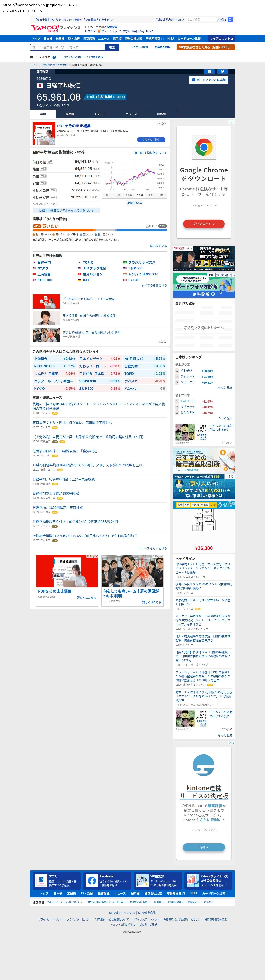Click ポートフォリオに追加 button
265x980 pixels.
209,80
